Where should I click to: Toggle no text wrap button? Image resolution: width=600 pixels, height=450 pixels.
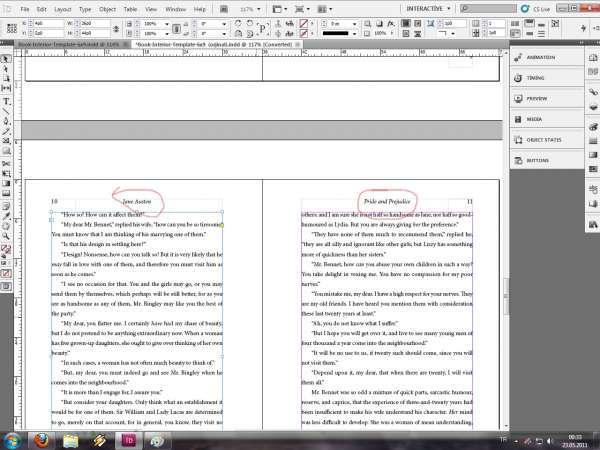coord(406,24)
